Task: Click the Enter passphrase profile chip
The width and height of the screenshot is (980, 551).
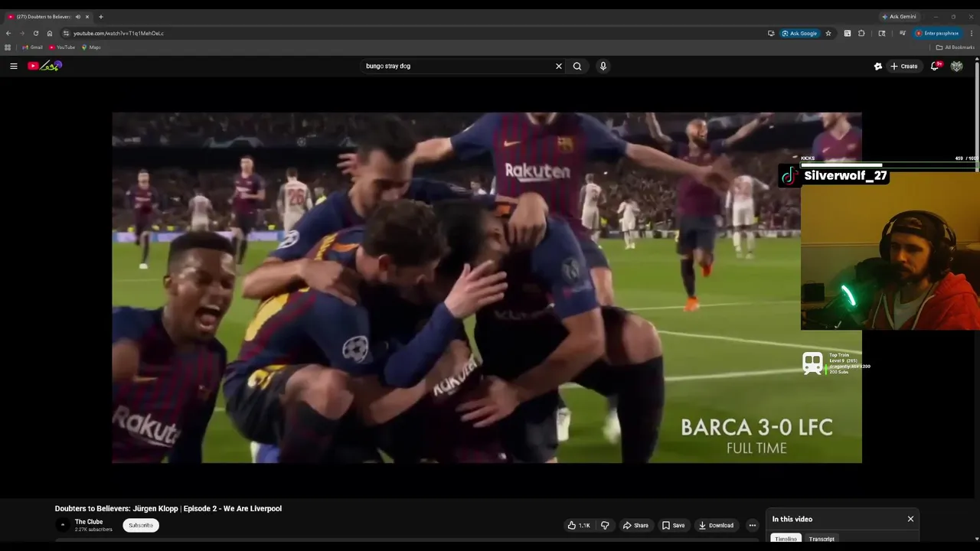Action: pos(938,33)
